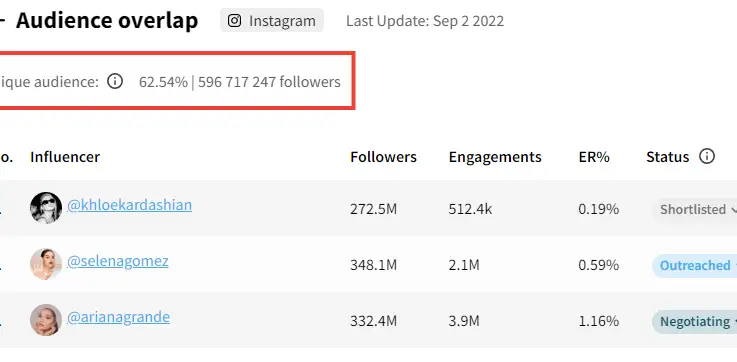Click selenagomez profile avatar
The width and height of the screenshot is (737, 362).
(46, 264)
